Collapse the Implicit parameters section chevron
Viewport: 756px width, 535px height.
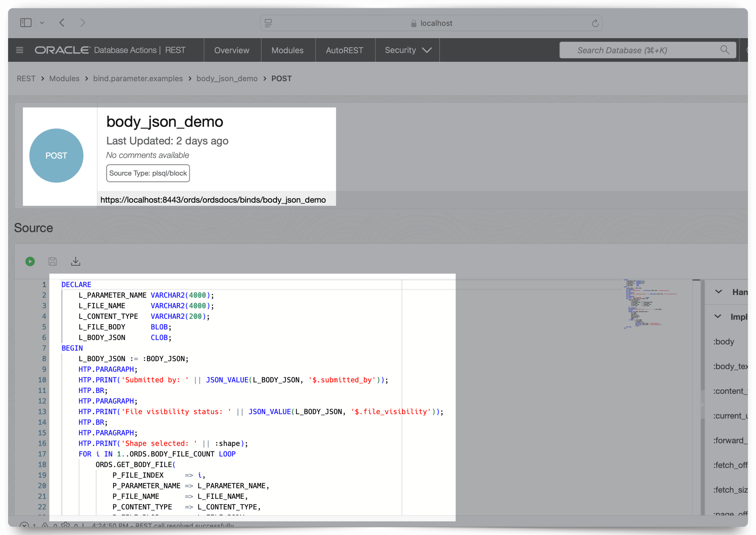point(718,316)
